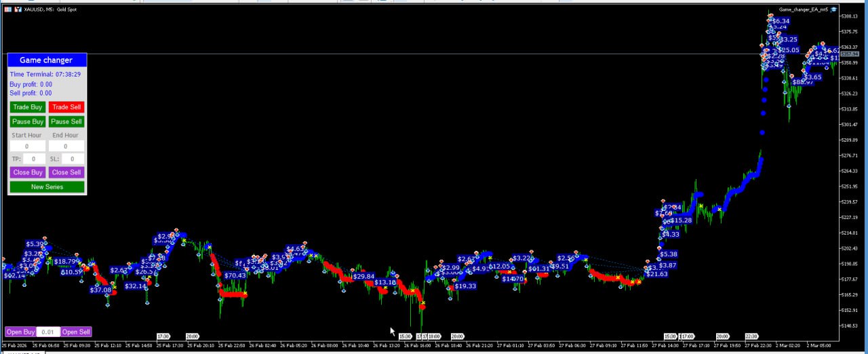Click the 17:30 session marker
This screenshot has height=354, width=868.
(x=163, y=336)
